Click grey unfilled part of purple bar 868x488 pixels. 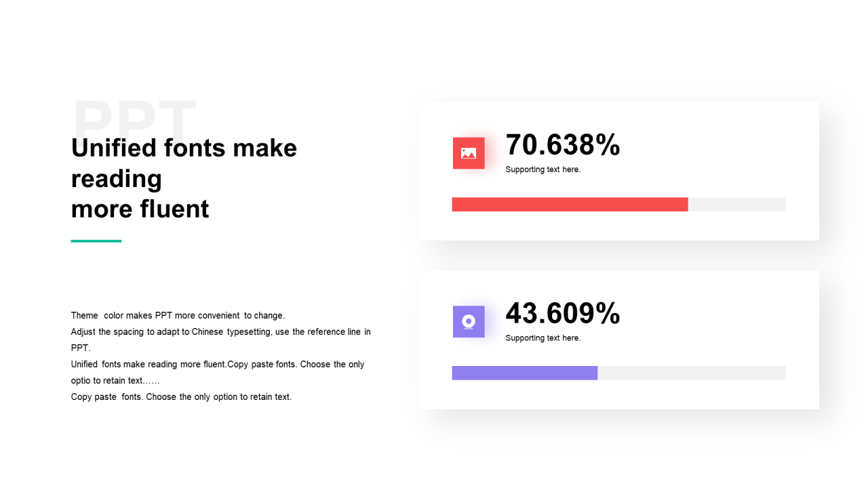click(691, 373)
